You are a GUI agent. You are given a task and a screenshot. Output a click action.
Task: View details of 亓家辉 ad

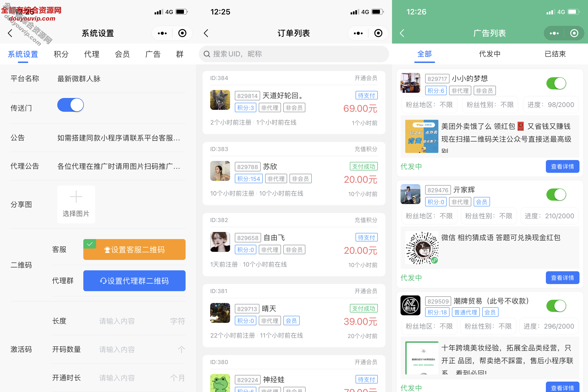[x=562, y=278]
